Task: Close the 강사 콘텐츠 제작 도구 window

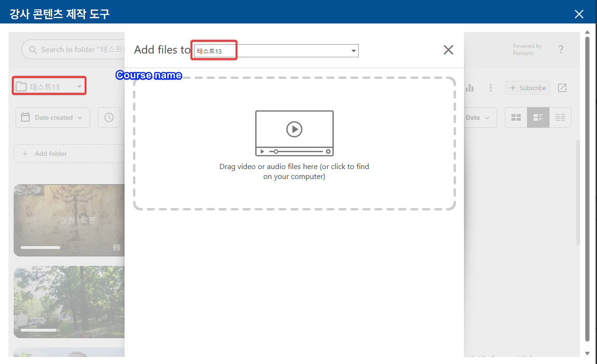Action: (579, 14)
